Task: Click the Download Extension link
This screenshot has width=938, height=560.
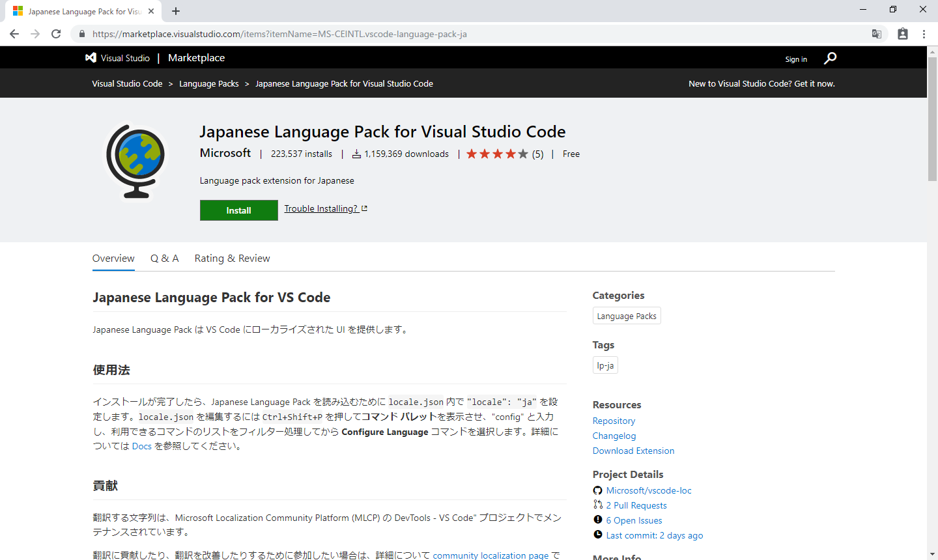Action: tap(633, 451)
